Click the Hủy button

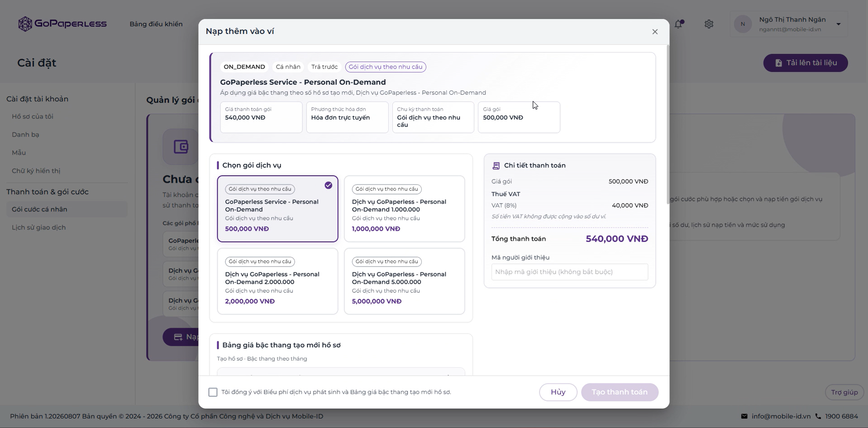pyautogui.click(x=558, y=392)
